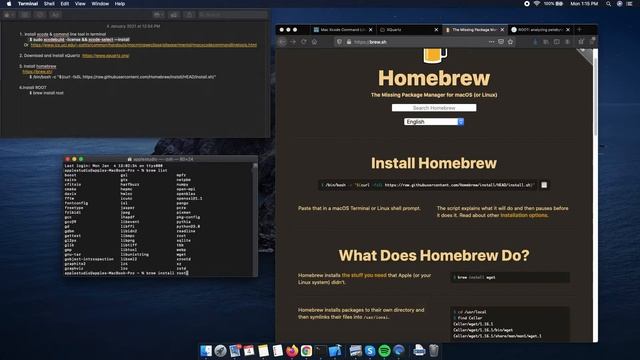Launch Firefox from the Dock
Image resolution: width=640 pixels, height=360 pixels.
(x=292, y=351)
